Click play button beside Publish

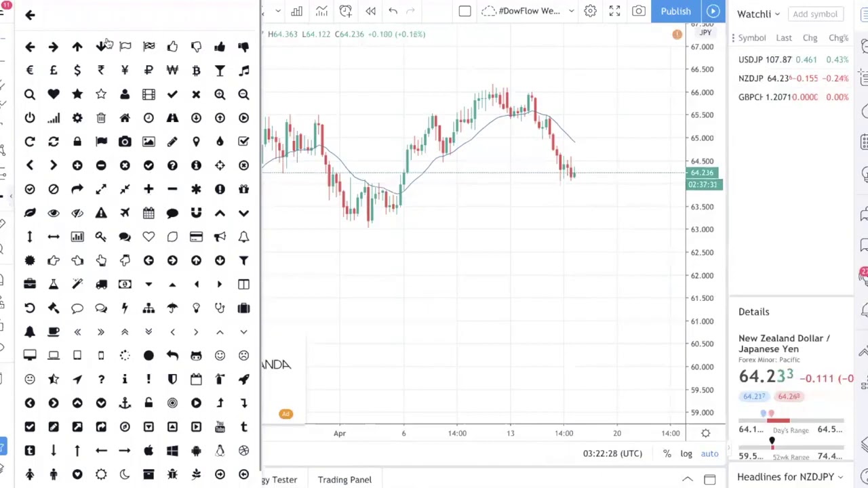pos(713,11)
